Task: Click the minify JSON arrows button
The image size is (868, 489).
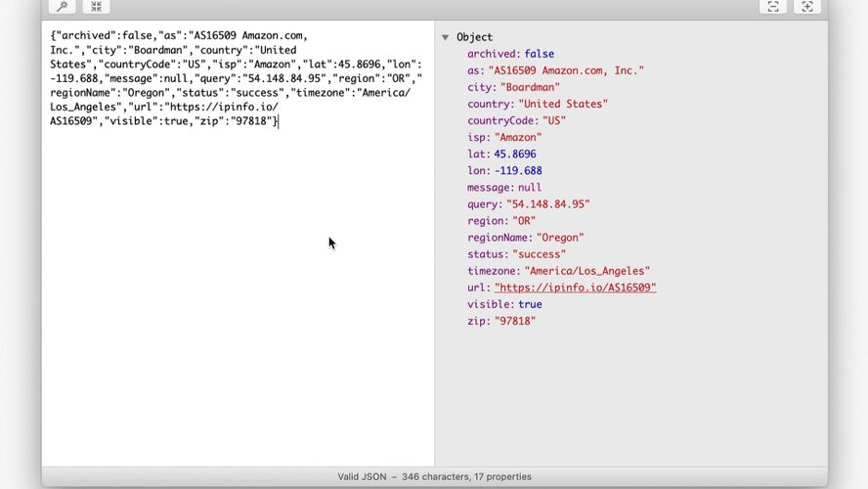Action: (x=97, y=6)
